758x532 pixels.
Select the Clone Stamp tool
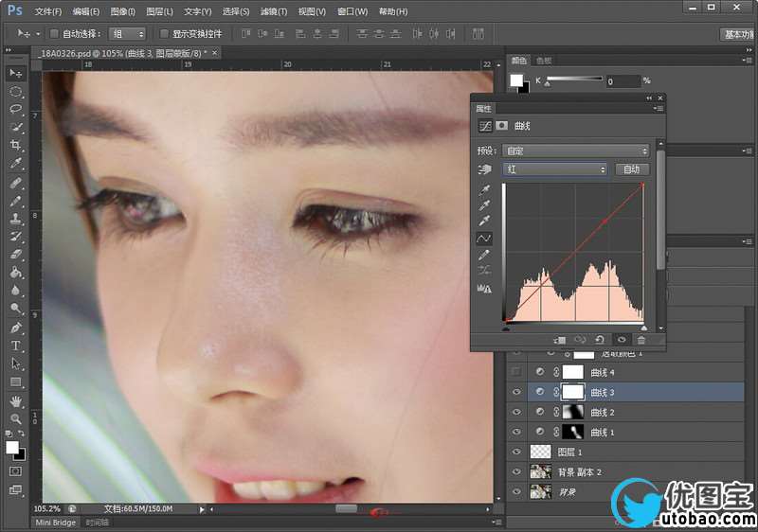[x=16, y=219]
